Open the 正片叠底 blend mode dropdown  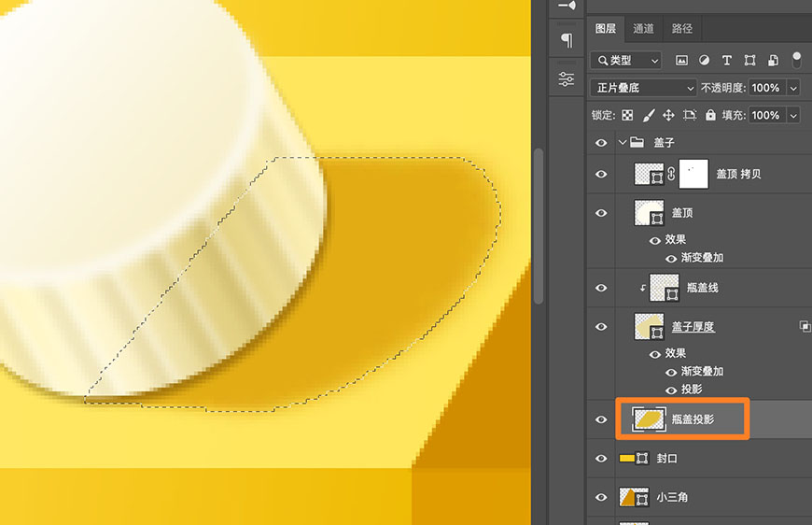click(643, 88)
